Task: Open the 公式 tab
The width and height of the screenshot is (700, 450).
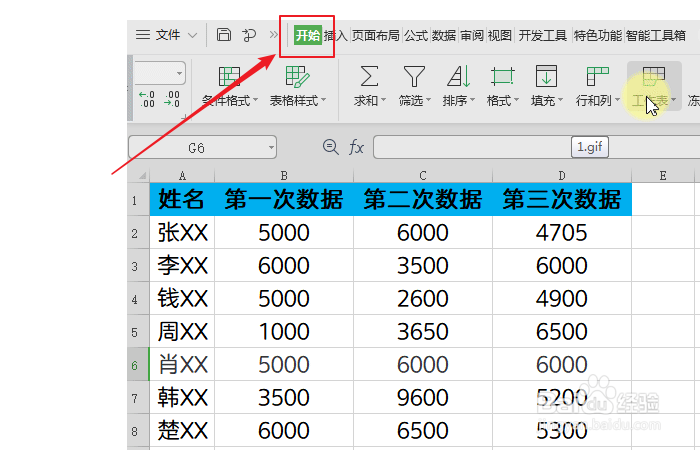Action: [x=416, y=35]
